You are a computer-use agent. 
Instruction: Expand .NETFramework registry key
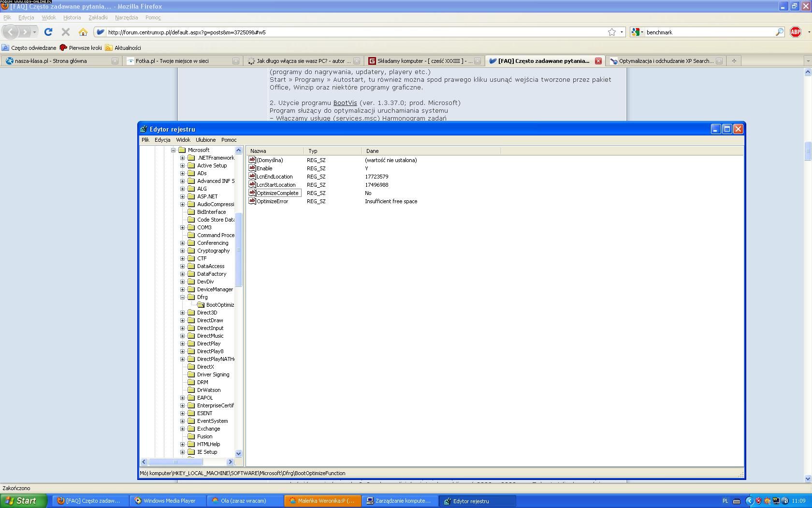point(182,158)
